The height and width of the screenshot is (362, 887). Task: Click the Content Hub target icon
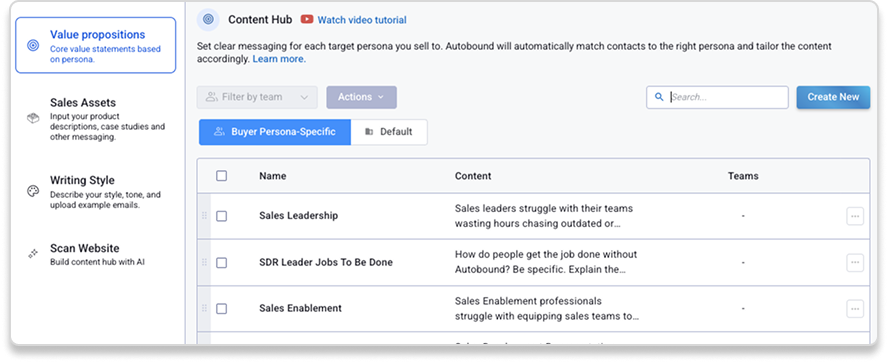(x=208, y=19)
